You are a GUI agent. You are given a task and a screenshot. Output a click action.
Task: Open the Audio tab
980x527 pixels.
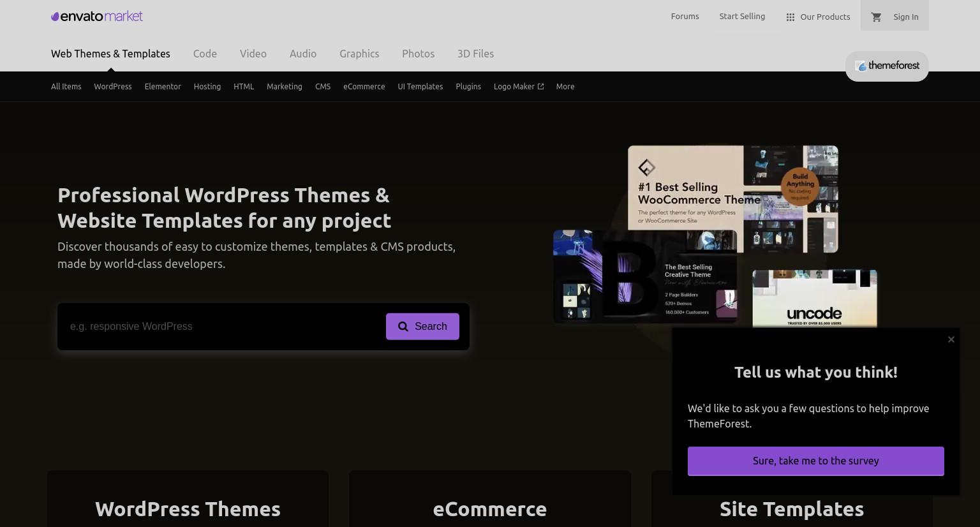[x=303, y=54]
